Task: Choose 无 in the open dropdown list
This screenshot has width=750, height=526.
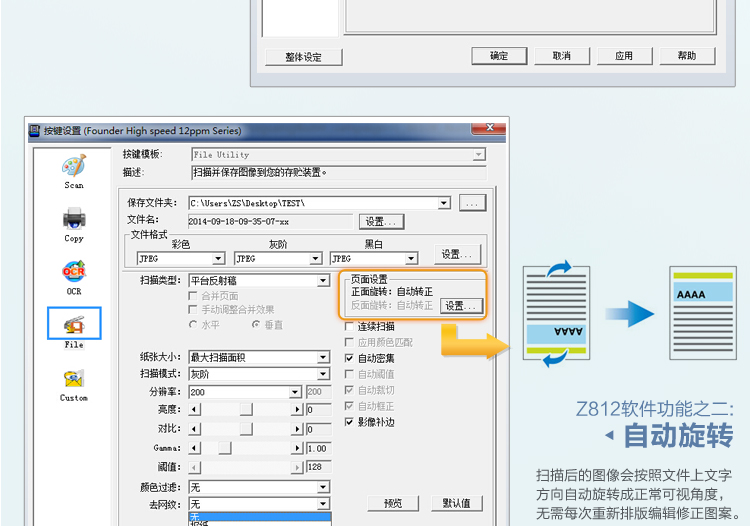Action: pyautogui.click(x=258, y=517)
